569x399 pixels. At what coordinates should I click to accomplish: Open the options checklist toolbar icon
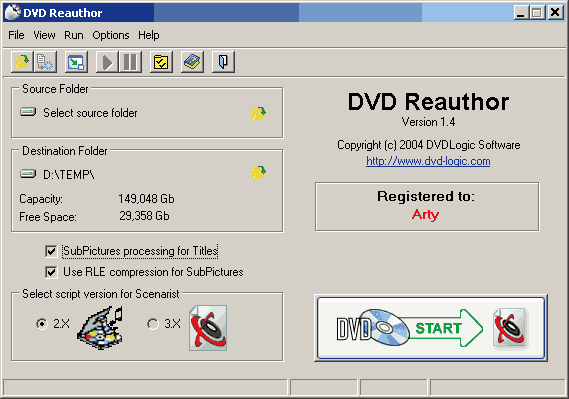[161, 62]
